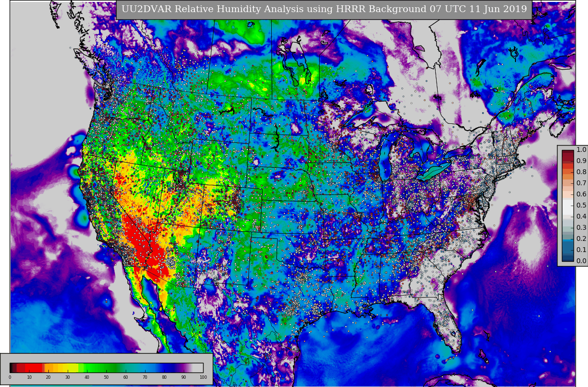Click the "90" tick label on bottom colorbar
The height and width of the screenshot is (387, 588).
(x=184, y=377)
